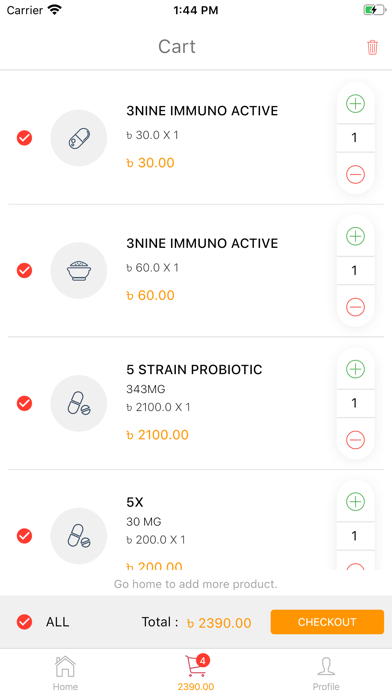This screenshot has width=392, height=696.
Task: Tap the orange CHECKOUT button
Action: (327, 622)
